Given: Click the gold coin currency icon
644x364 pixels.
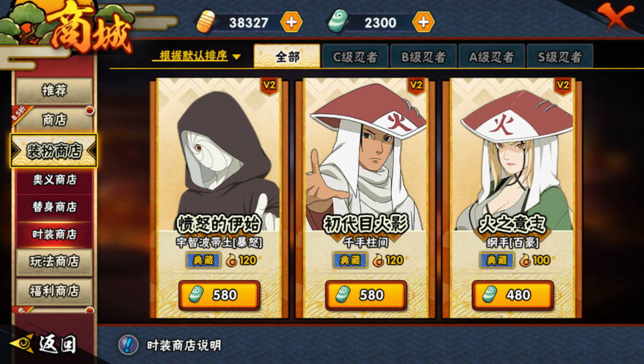Looking at the screenshot, I should click(206, 21).
